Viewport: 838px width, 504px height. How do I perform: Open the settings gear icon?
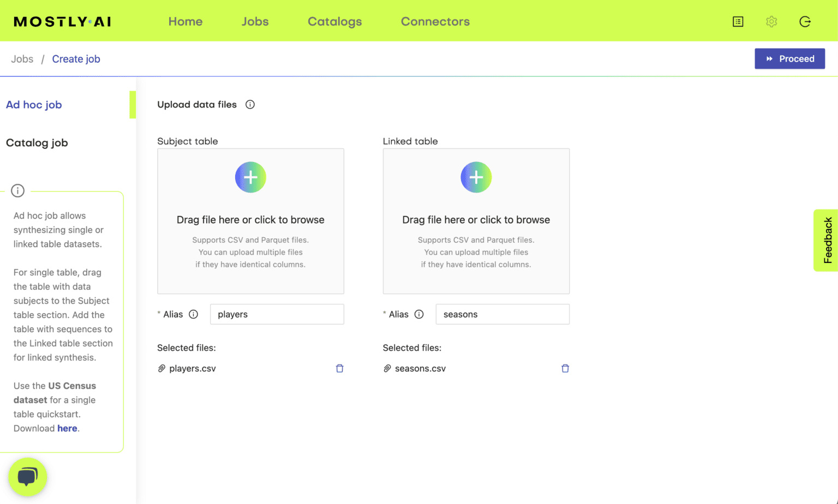[x=771, y=22]
